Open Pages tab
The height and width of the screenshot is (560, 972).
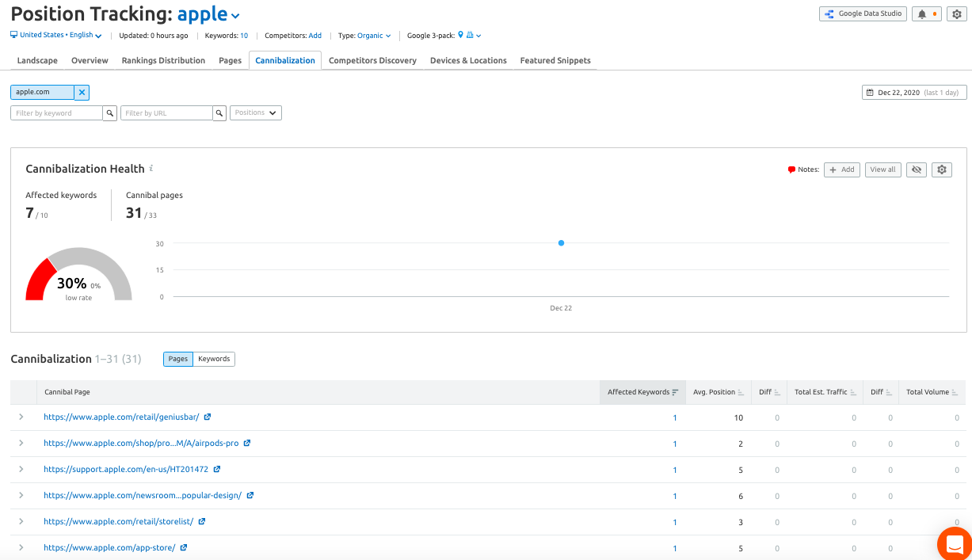(230, 60)
